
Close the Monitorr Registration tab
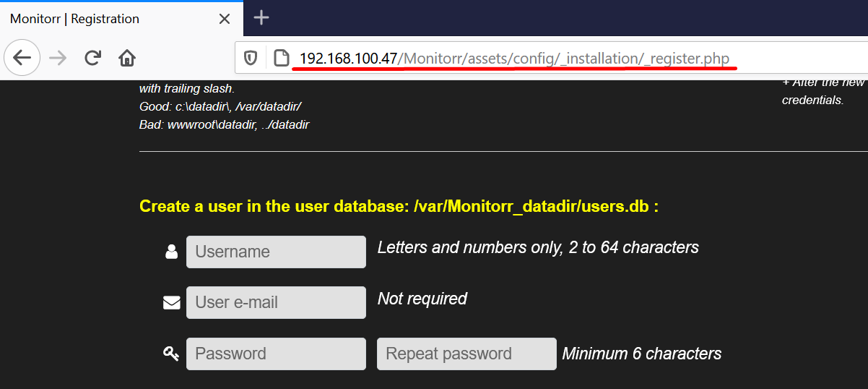click(225, 19)
